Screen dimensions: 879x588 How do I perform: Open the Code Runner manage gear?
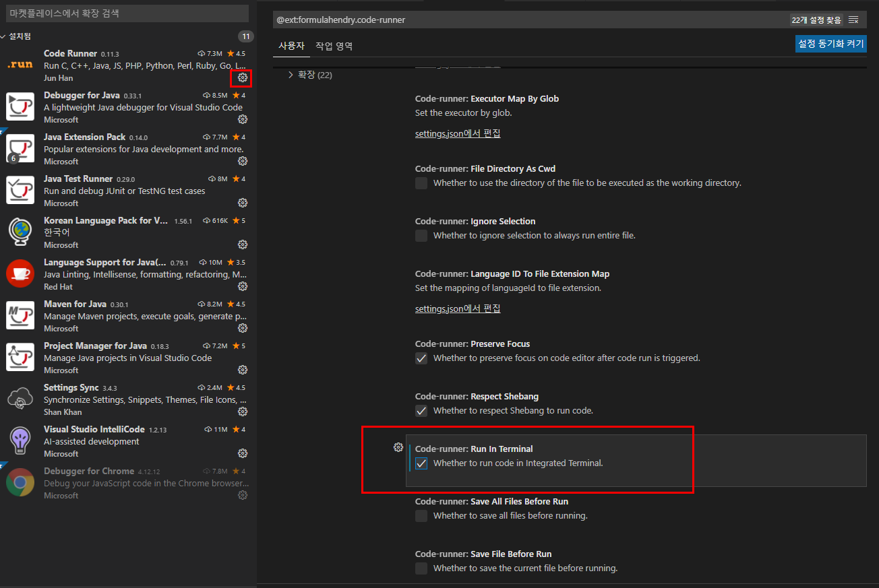tap(243, 78)
